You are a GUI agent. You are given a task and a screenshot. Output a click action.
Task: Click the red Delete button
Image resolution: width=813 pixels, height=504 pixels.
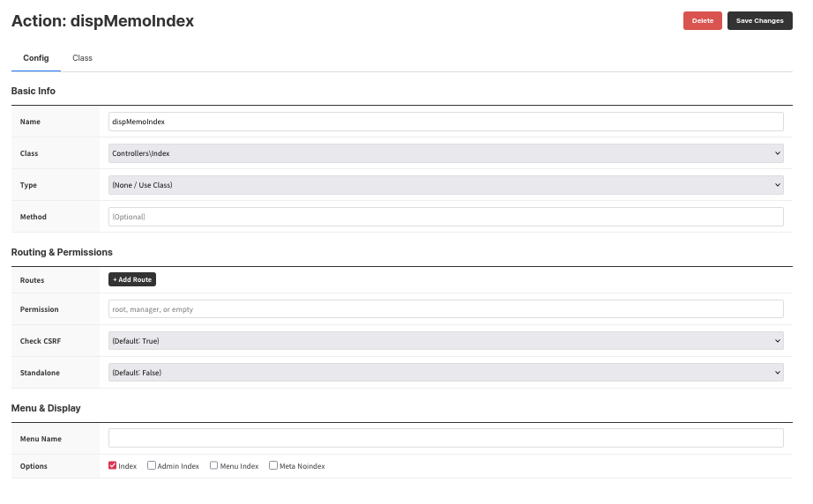pos(702,20)
